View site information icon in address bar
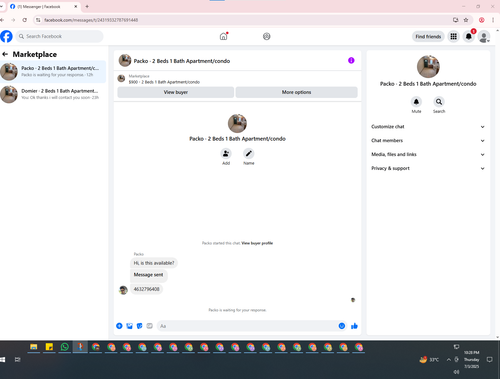The height and width of the screenshot is (379, 500). pos(38,20)
